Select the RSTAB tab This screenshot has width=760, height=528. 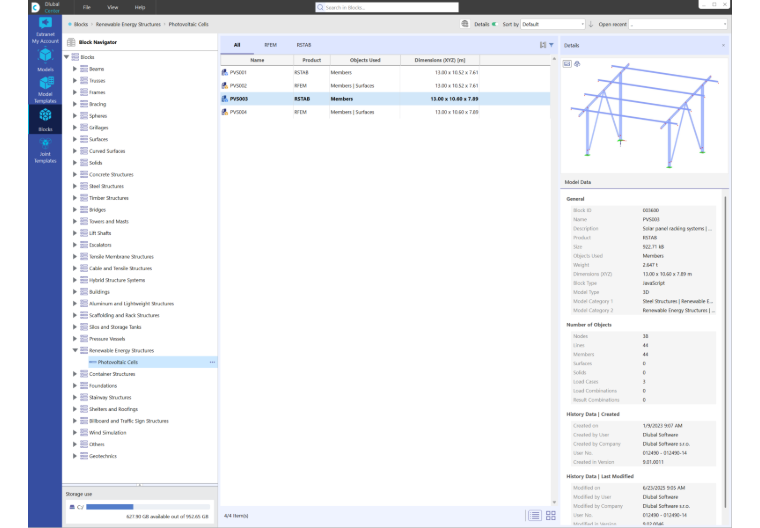304,45
